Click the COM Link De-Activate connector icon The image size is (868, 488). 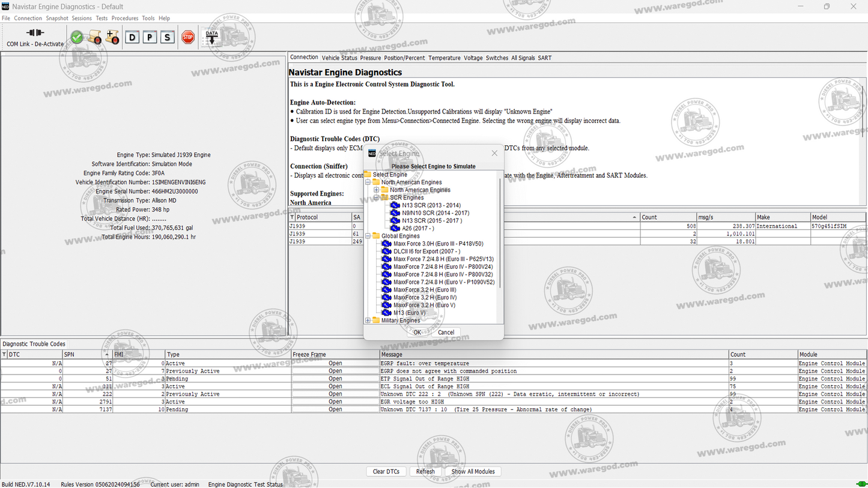[35, 33]
